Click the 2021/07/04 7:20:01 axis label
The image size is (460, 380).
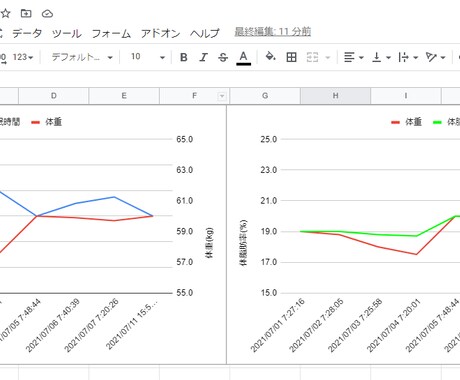tap(394, 325)
